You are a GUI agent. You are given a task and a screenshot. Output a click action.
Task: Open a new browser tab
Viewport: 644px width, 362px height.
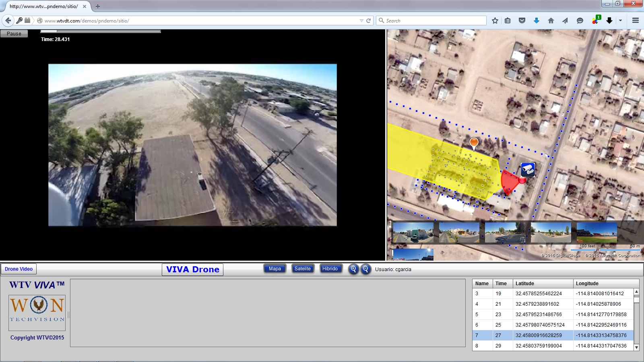(98, 6)
